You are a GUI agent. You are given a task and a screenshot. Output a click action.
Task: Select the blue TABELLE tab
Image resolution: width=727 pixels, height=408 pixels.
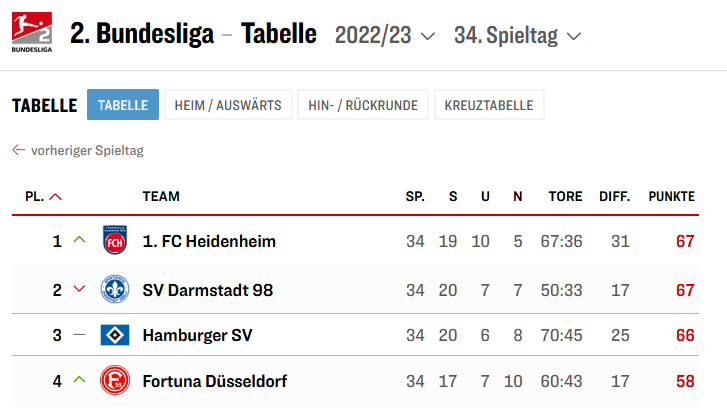point(122,105)
